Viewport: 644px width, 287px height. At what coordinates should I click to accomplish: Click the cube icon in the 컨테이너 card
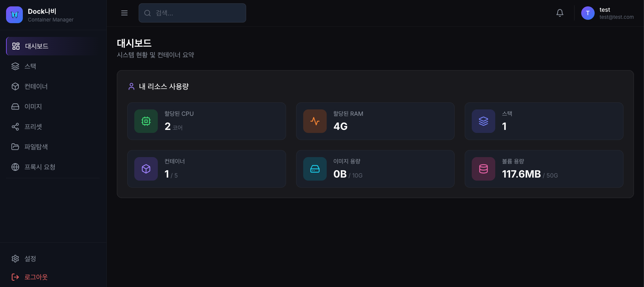146,169
